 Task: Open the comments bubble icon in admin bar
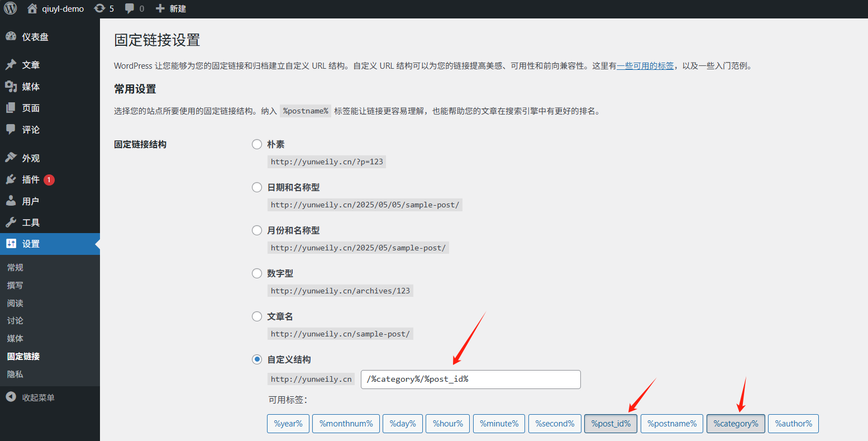point(130,8)
